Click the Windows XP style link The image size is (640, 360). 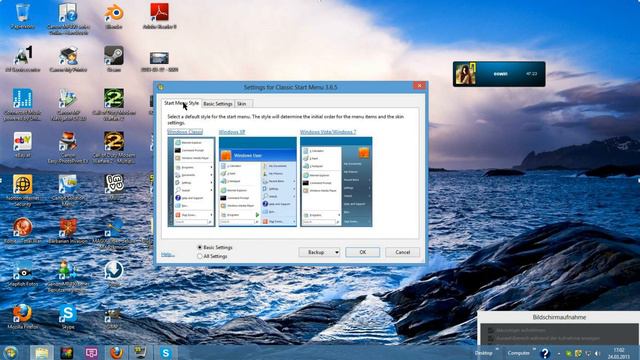(232, 132)
